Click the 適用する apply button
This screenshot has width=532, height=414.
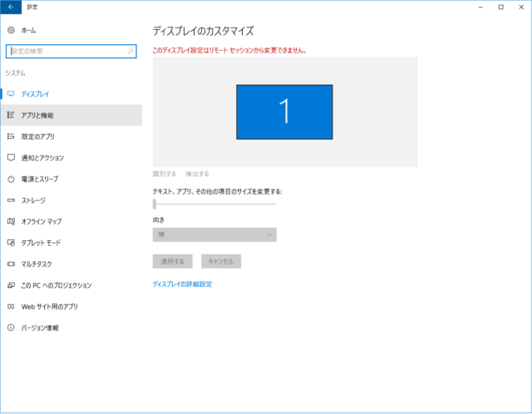point(172,261)
